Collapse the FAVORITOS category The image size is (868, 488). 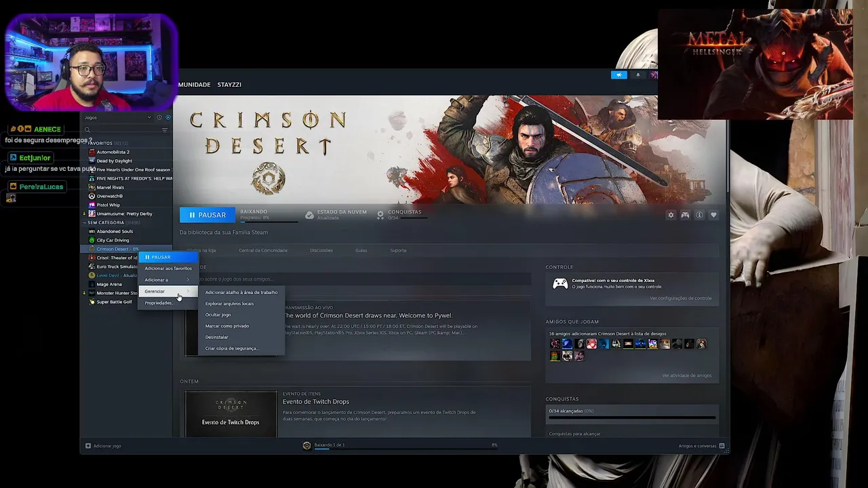(85, 143)
